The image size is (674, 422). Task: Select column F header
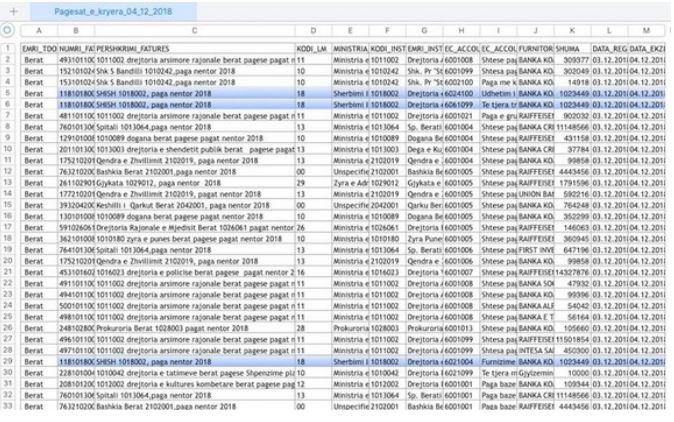pos(387,31)
